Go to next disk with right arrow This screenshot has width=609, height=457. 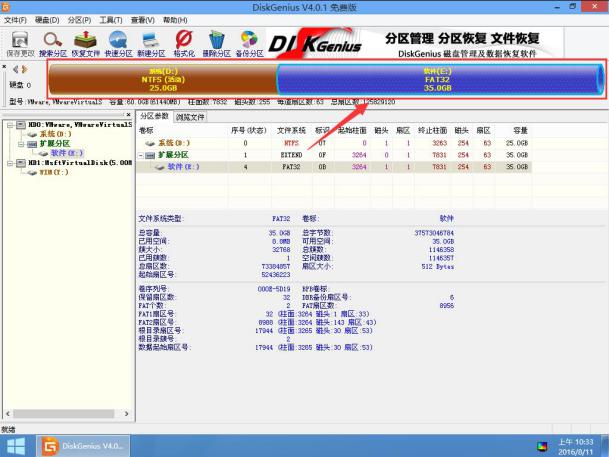[24, 70]
